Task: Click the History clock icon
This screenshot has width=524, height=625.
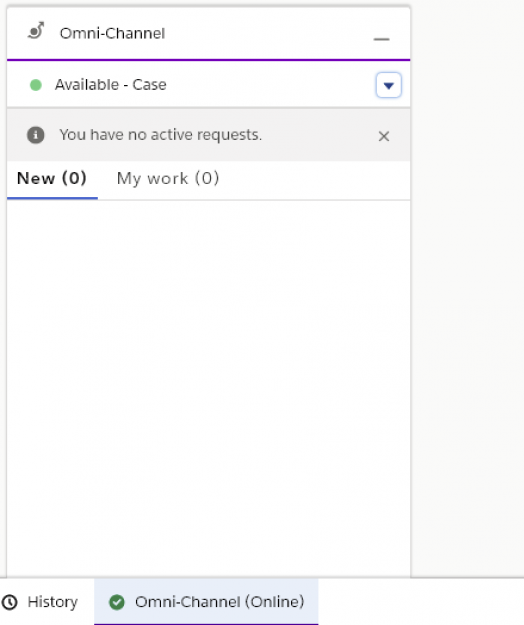Action: coord(10,602)
